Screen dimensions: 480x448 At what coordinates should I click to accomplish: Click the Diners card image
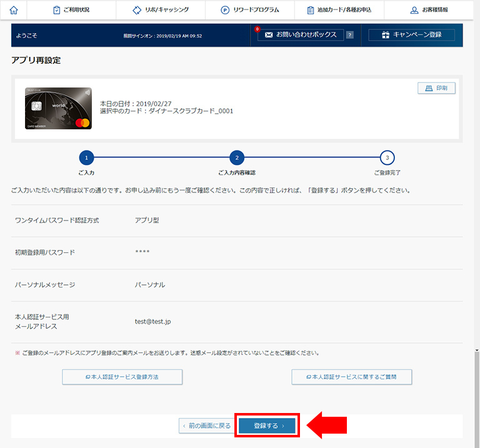click(x=58, y=108)
